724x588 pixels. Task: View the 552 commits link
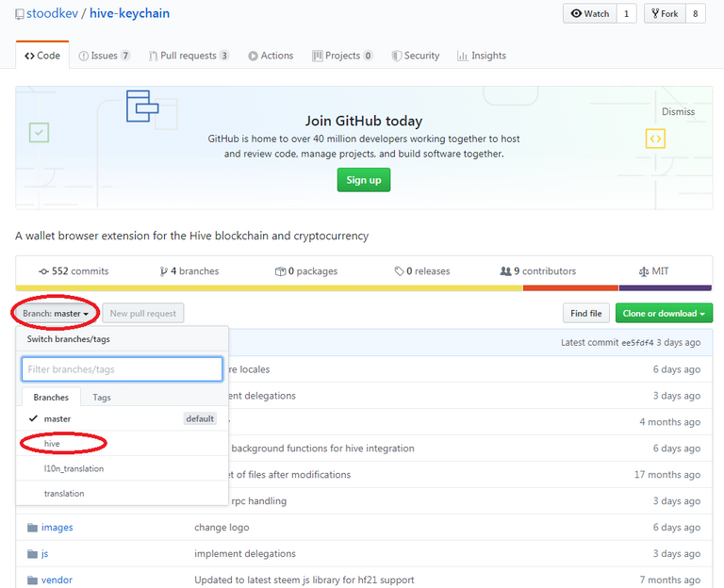tap(74, 271)
